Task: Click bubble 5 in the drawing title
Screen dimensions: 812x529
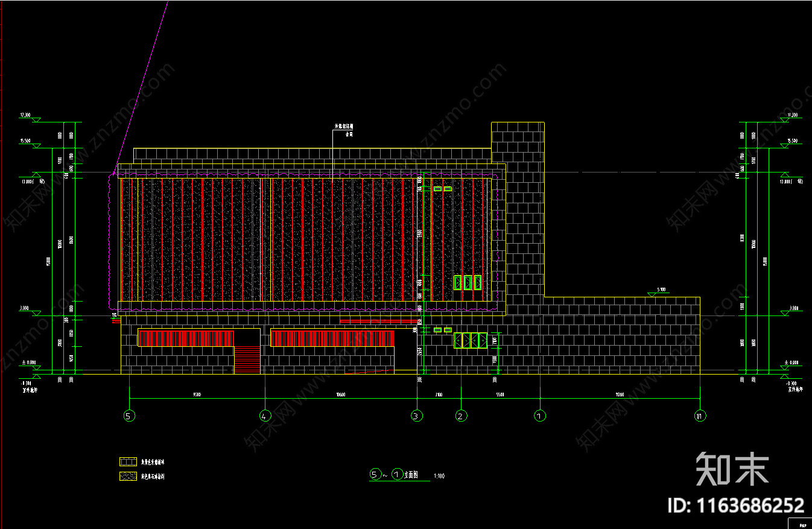Action: tap(375, 475)
